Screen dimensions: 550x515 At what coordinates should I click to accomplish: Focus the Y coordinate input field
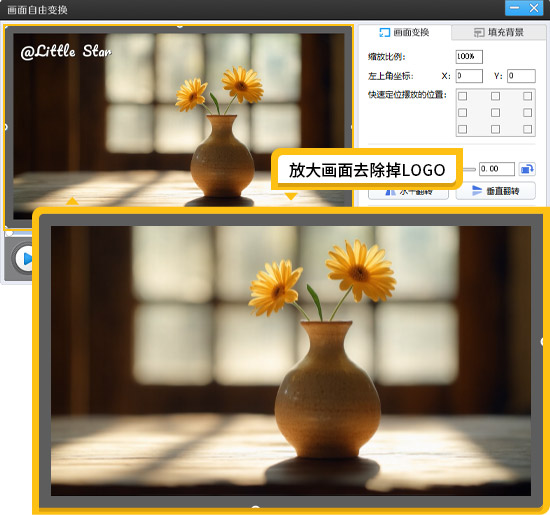[x=521, y=76]
